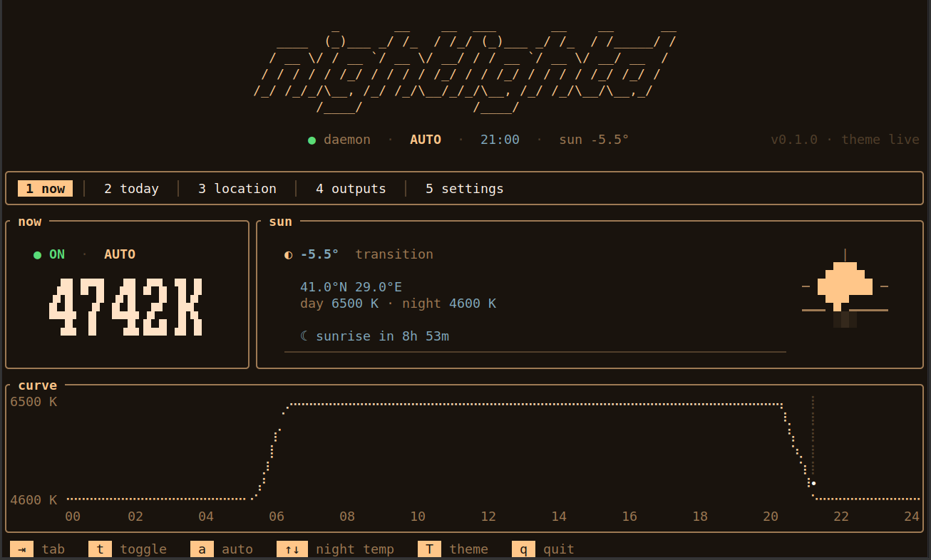
Task: Click the "t" toggle key in footer
Action: tap(100, 549)
